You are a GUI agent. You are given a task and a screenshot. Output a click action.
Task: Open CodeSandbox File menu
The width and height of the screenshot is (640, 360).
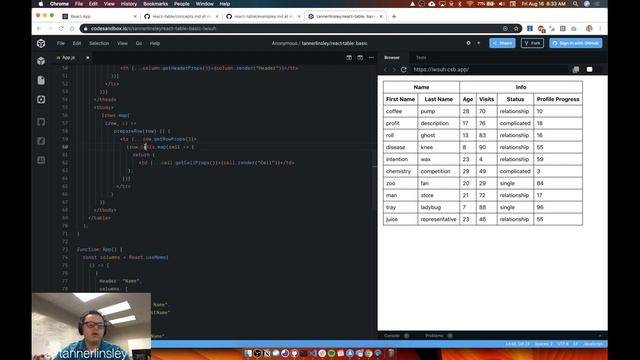click(x=61, y=43)
